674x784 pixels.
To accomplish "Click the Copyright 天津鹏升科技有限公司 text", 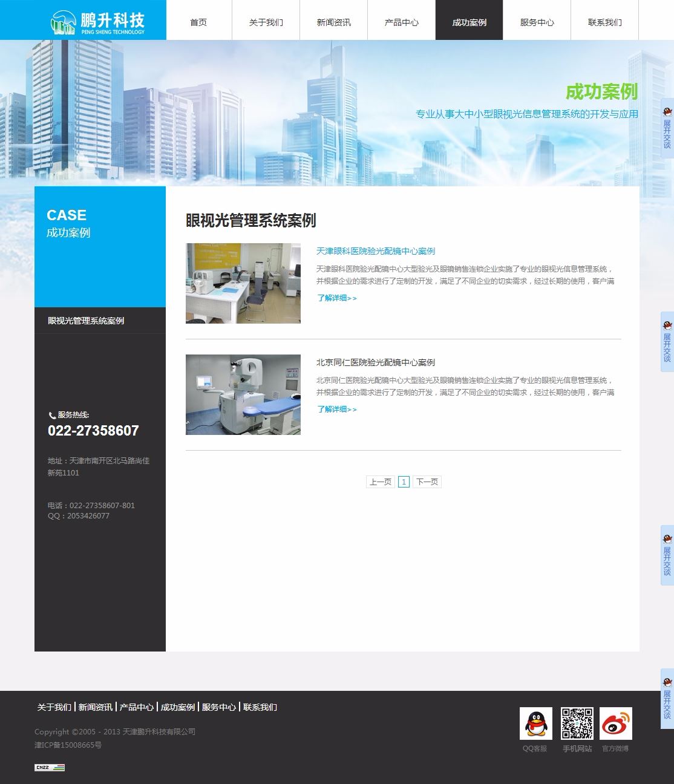I will pyautogui.click(x=115, y=731).
